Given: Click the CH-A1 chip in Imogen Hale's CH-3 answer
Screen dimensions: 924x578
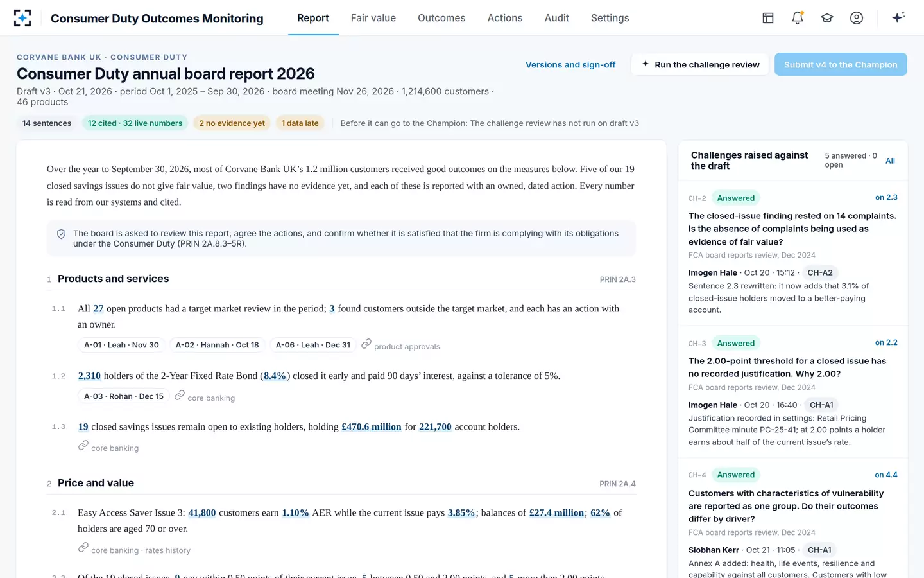Looking at the screenshot, I should click(821, 405).
